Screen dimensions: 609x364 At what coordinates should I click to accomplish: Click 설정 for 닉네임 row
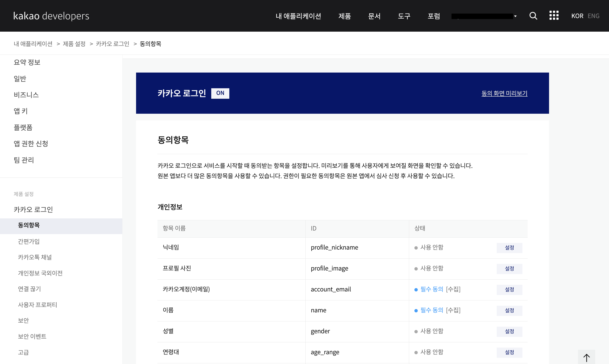[x=509, y=248]
